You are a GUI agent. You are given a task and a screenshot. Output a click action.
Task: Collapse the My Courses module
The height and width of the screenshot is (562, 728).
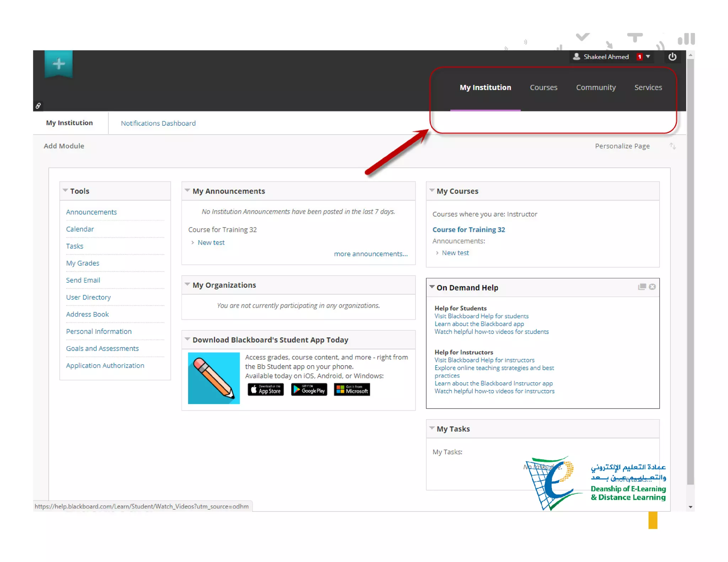coord(432,190)
